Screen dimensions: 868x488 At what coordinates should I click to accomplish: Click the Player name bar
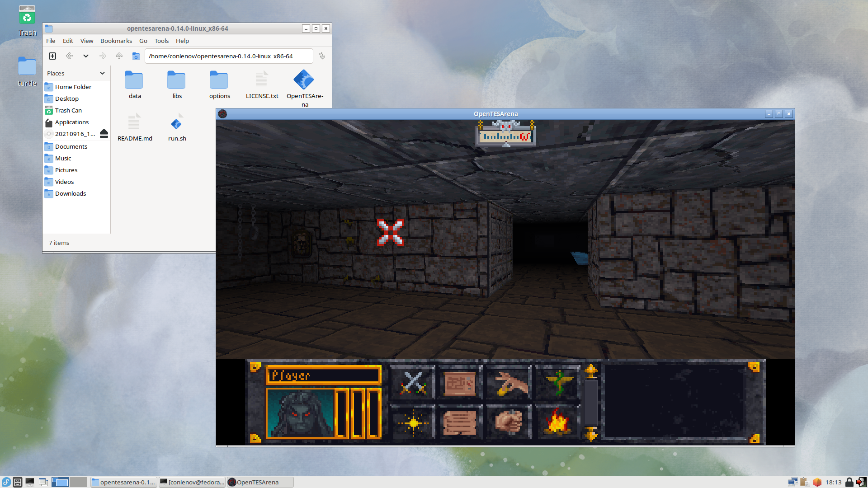(x=324, y=375)
